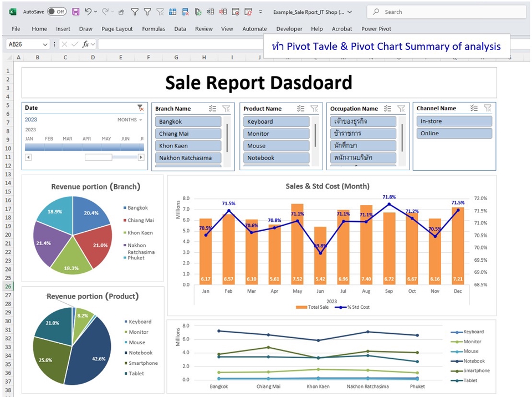
Task: Open the Page Layout ribbon tab
Action: [117, 29]
